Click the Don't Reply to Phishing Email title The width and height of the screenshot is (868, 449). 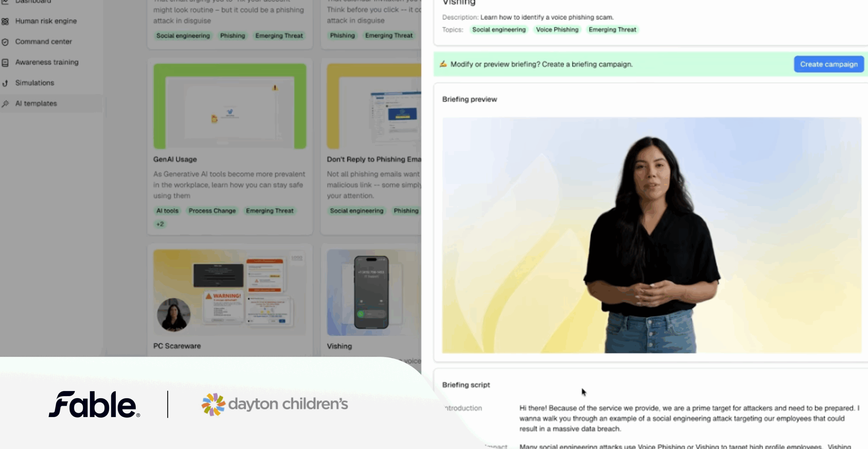(374, 159)
